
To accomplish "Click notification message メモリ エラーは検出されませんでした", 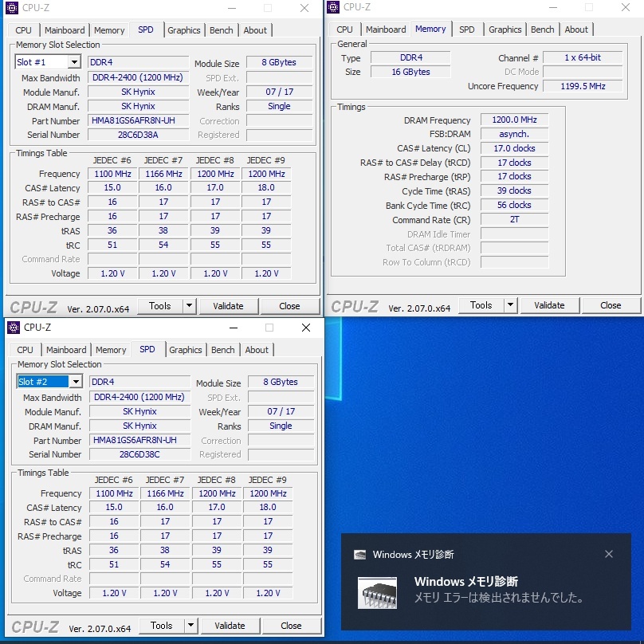I will click(499, 597).
